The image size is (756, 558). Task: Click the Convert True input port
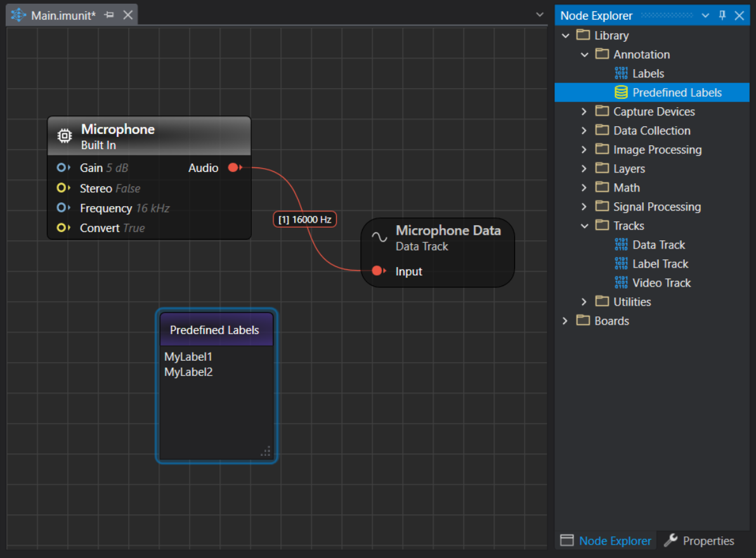(x=62, y=228)
